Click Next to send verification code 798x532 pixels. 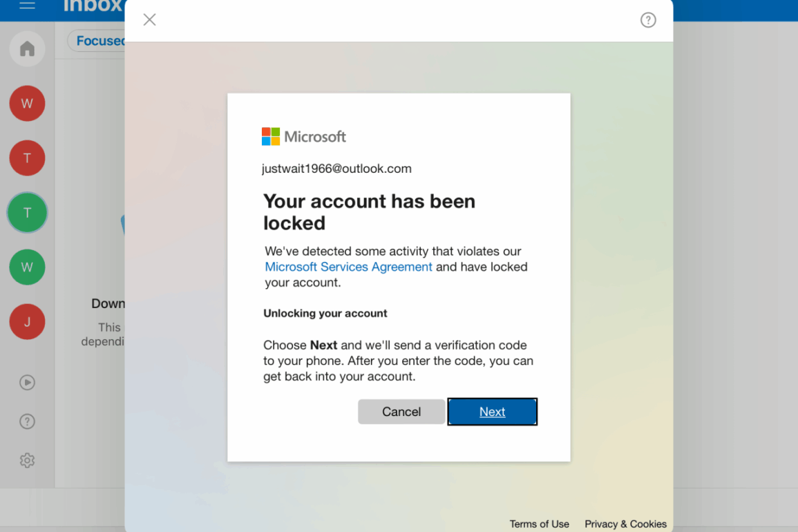492,412
